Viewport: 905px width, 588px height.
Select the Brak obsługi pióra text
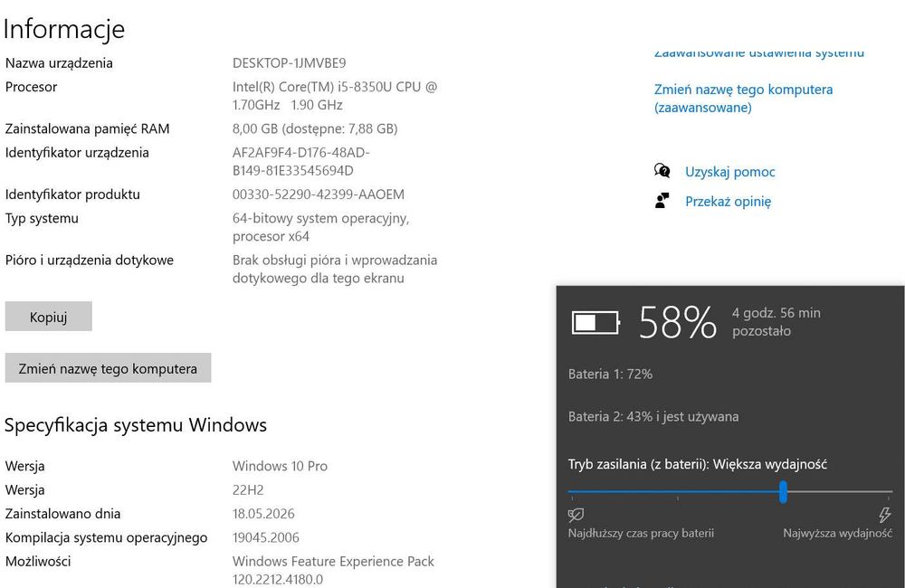click(335, 269)
